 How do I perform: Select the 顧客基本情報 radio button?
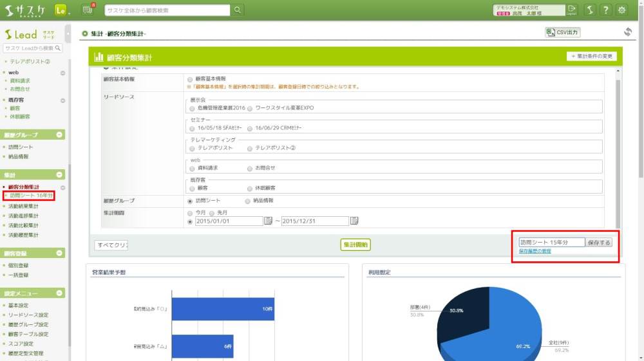click(x=189, y=79)
